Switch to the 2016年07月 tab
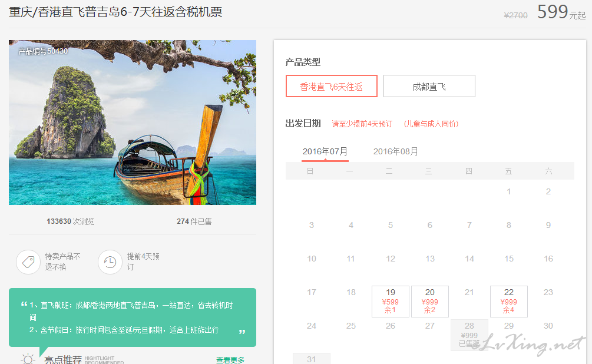592x364 pixels. pyautogui.click(x=325, y=151)
